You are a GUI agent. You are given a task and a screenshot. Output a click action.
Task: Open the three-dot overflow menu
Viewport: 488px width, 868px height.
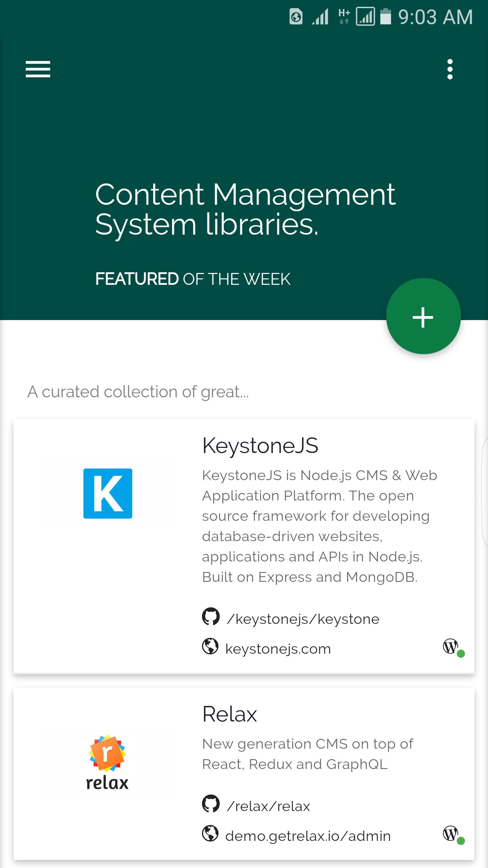[x=450, y=69]
